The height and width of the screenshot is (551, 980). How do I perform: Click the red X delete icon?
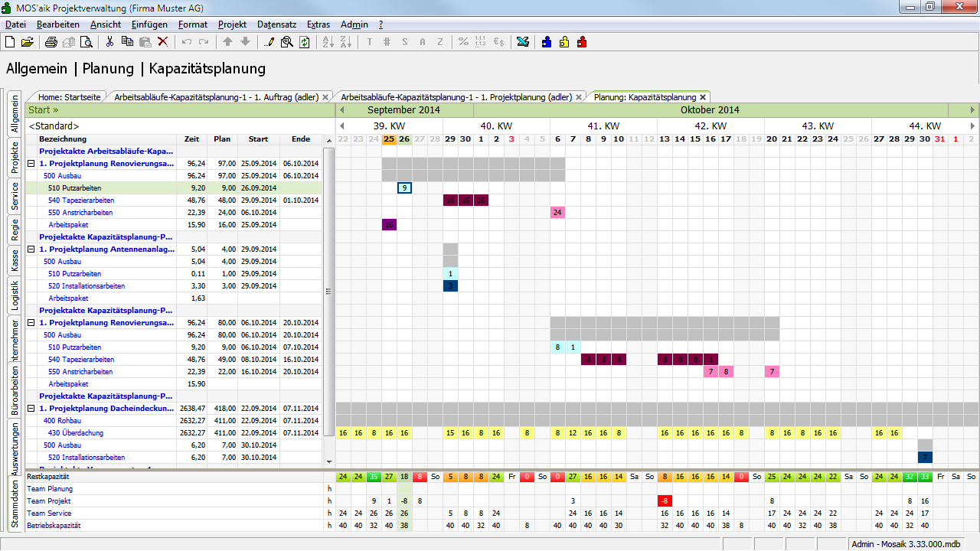162,42
